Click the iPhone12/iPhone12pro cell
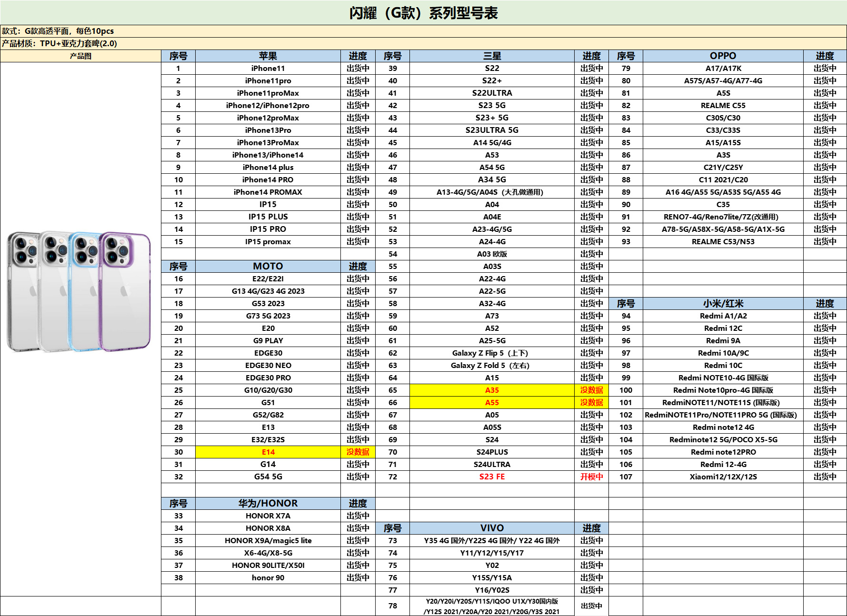 (268, 106)
